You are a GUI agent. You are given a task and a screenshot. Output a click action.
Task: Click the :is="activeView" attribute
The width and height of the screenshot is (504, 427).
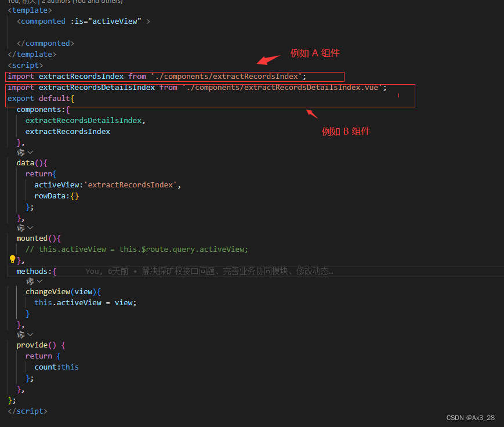(x=106, y=21)
